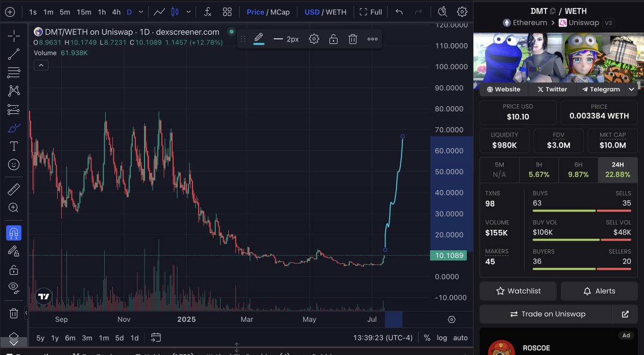Open the object tree layers icon
Image resolution: width=644 pixels, height=355 pixels.
click(13, 338)
